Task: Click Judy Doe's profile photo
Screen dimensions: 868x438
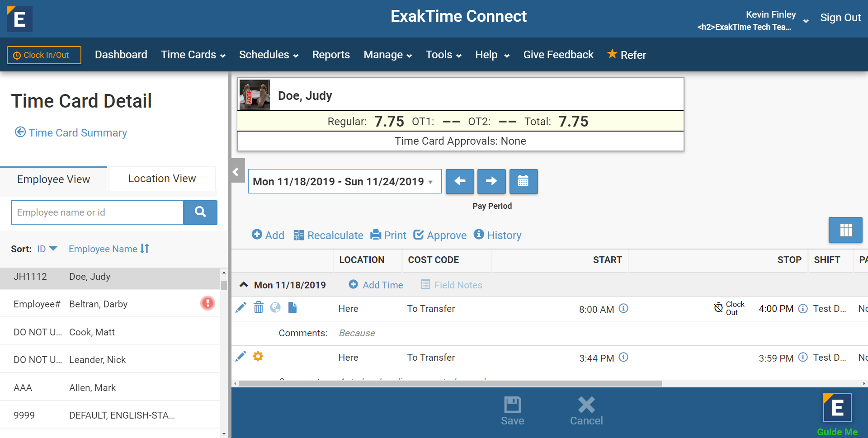Action: (x=255, y=95)
